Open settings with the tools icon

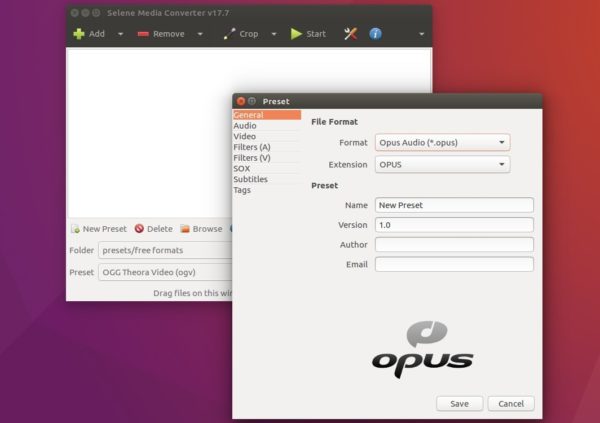pos(350,34)
